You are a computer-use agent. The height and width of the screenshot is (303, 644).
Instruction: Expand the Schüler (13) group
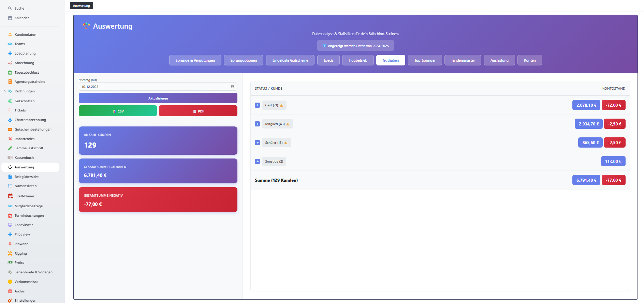pyautogui.click(x=258, y=143)
